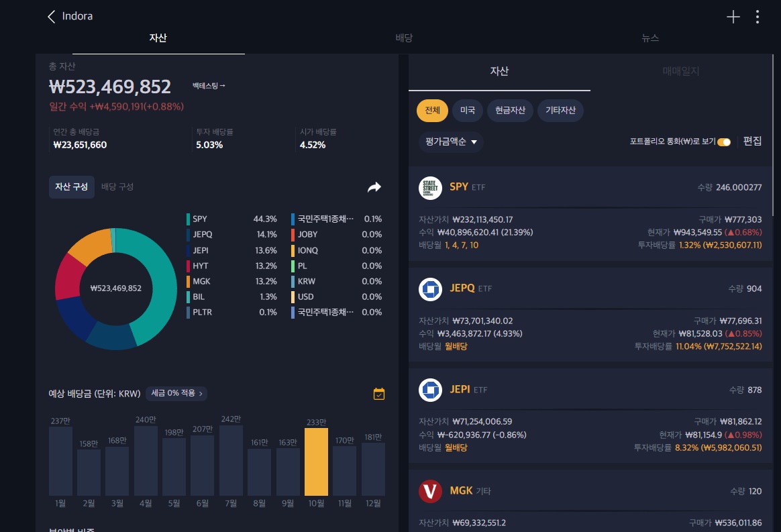Click the plus icon to add asset
This screenshot has width=781, height=532.
(x=733, y=17)
